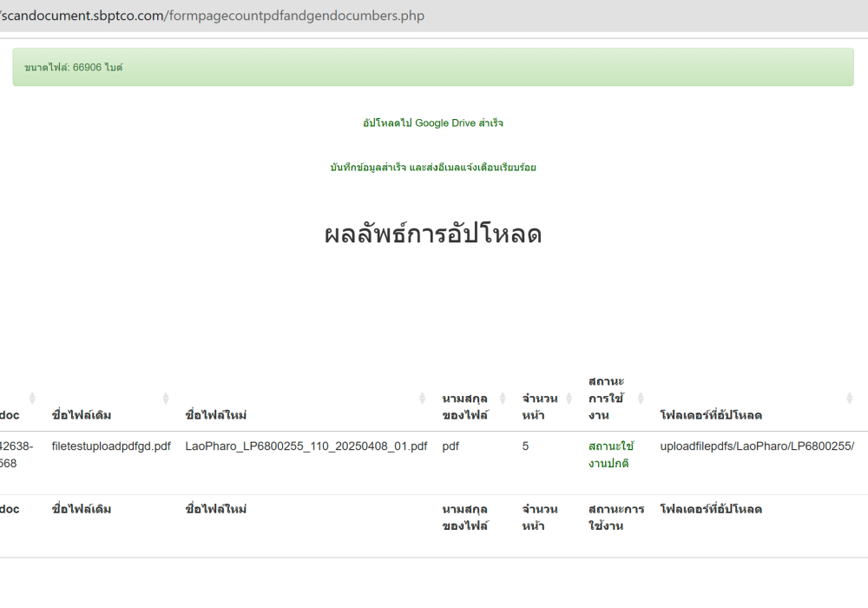Click sort arrows for สถานะการใช้งาน column
The image size is (868, 608).
(641, 398)
